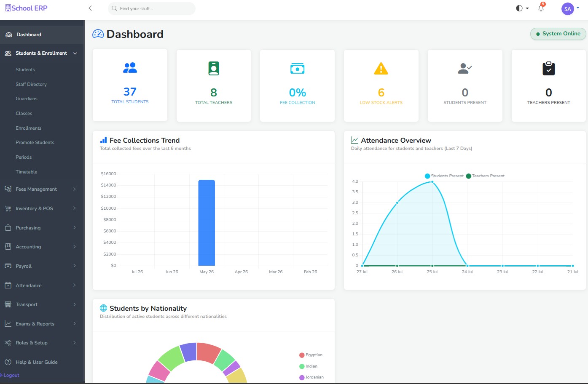588x384 pixels.
Task: Click the Purchasing bag icon
Action: point(8,228)
